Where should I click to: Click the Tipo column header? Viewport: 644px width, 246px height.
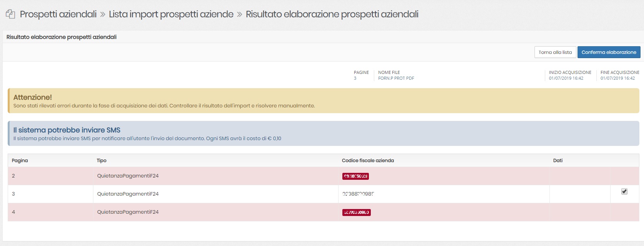101,161
